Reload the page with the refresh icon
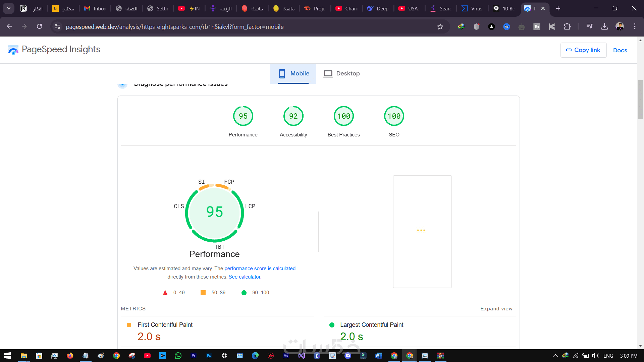The image size is (644, 362). tap(39, 26)
